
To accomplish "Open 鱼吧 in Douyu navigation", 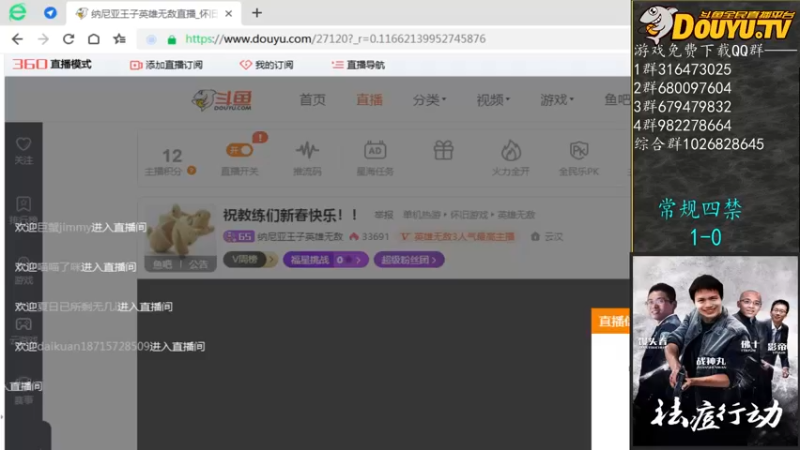I will [x=617, y=100].
